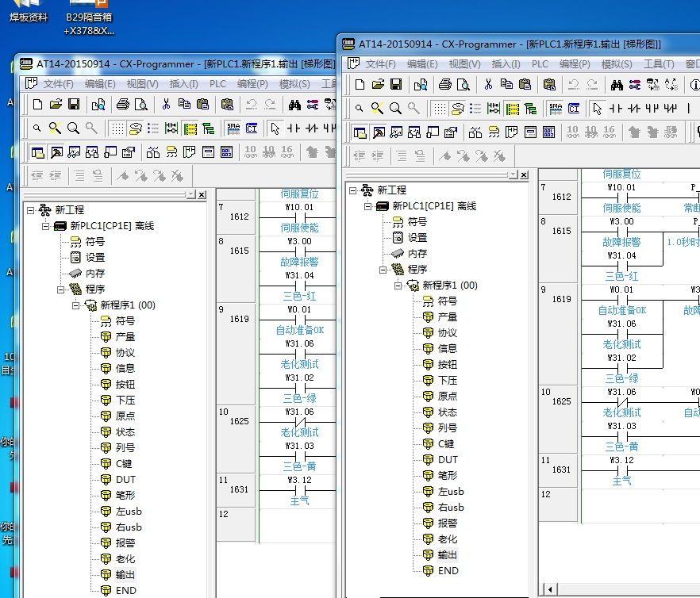Click New file icon in right window
Viewport: 700px width, 598px height.
click(x=360, y=84)
